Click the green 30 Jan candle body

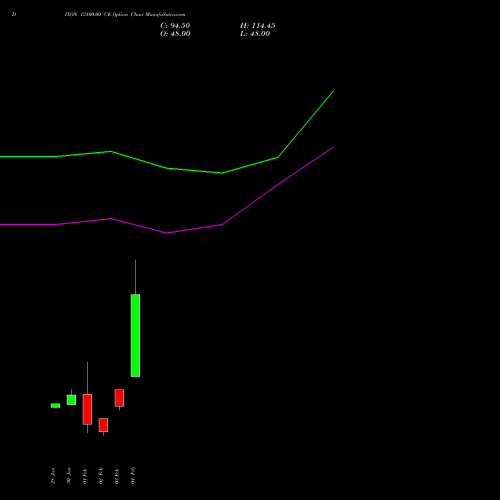coord(71,400)
